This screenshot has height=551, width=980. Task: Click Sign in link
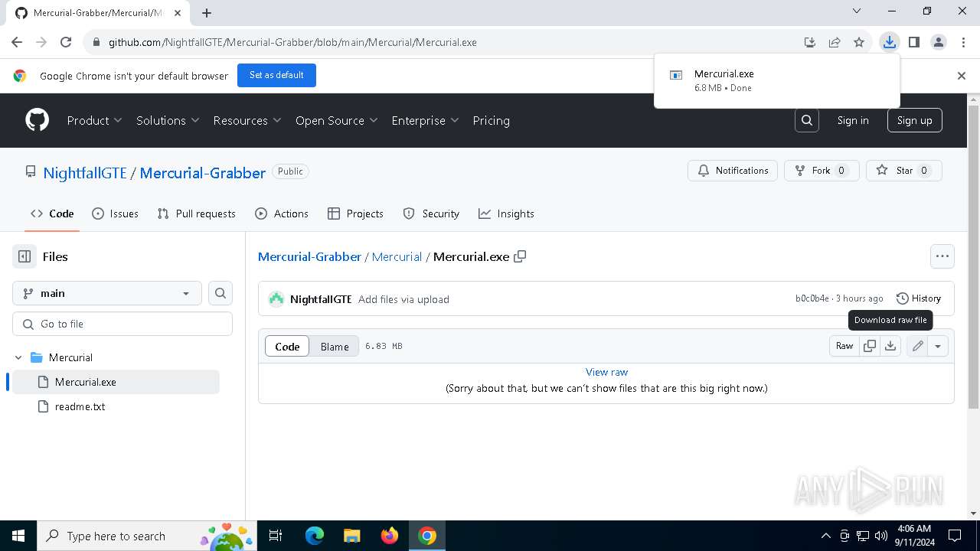(853, 120)
